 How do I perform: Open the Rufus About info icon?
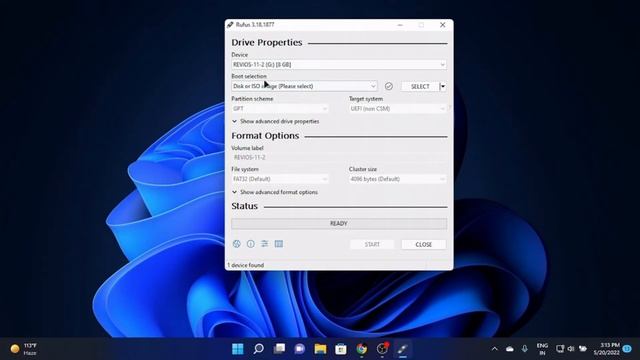(x=251, y=244)
